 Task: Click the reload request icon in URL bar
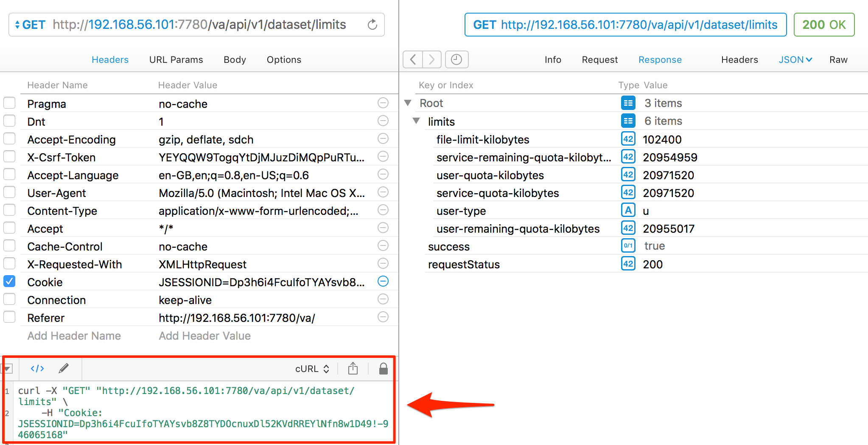click(372, 25)
